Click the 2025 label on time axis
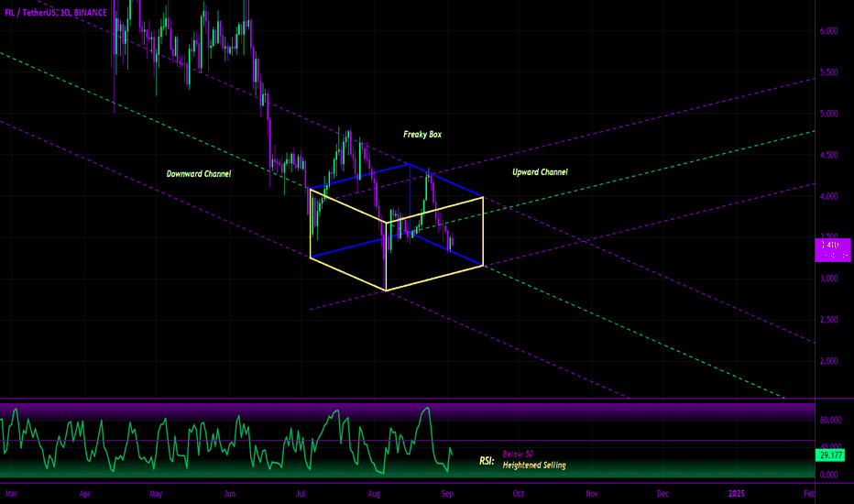The width and height of the screenshot is (854, 504). point(737,494)
